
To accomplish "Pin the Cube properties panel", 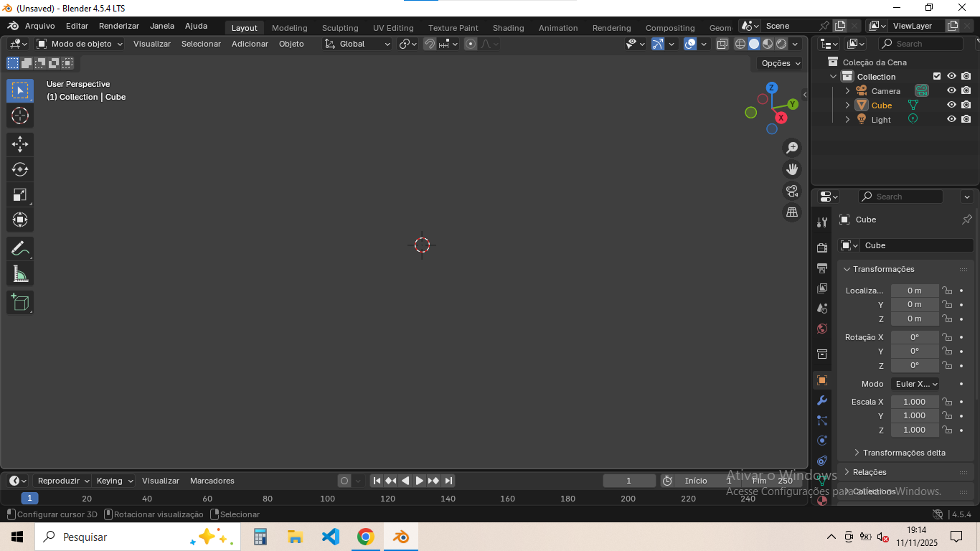I will click(x=966, y=220).
